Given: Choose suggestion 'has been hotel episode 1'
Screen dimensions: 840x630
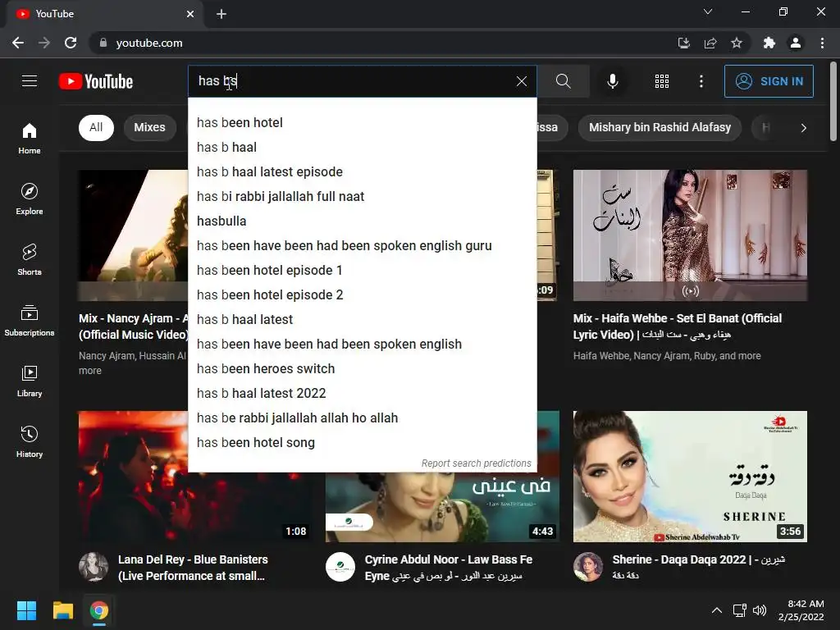Looking at the screenshot, I should 362,271.
